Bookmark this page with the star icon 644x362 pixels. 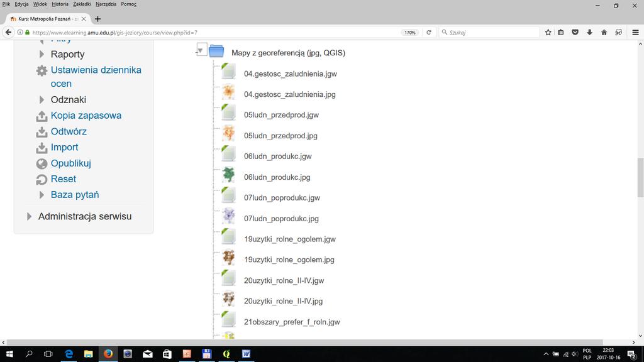(548, 33)
